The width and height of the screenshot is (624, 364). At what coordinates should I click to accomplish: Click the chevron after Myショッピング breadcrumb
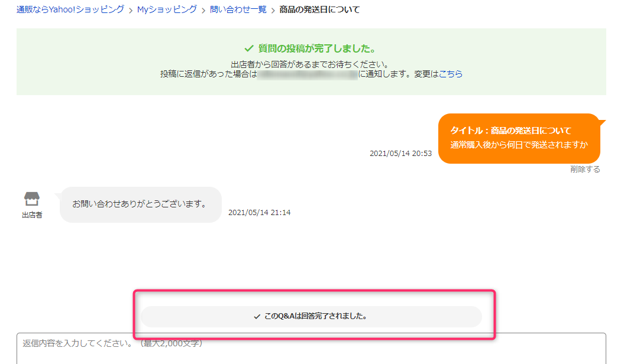pos(203,10)
